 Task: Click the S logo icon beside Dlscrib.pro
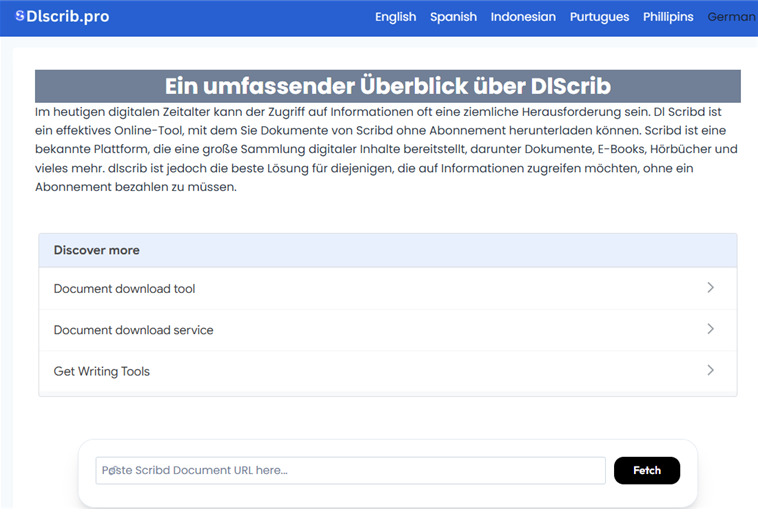pyautogui.click(x=20, y=16)
